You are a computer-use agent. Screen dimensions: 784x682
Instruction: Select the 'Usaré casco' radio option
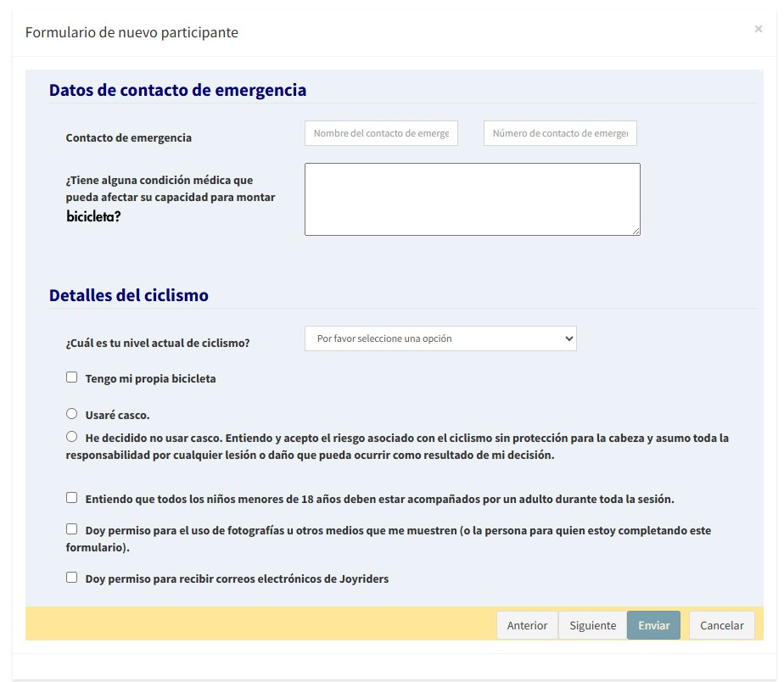click(x=71, y=413)
